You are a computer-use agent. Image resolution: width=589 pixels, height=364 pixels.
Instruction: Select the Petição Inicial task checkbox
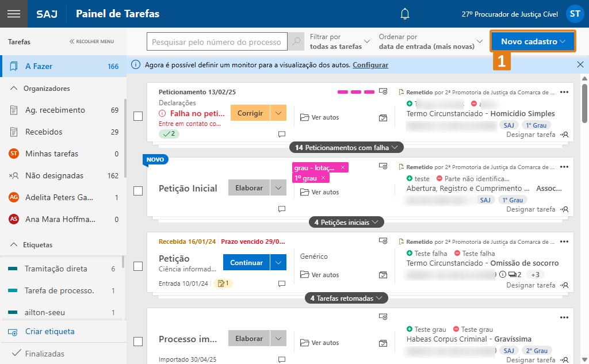coord(138,191)
